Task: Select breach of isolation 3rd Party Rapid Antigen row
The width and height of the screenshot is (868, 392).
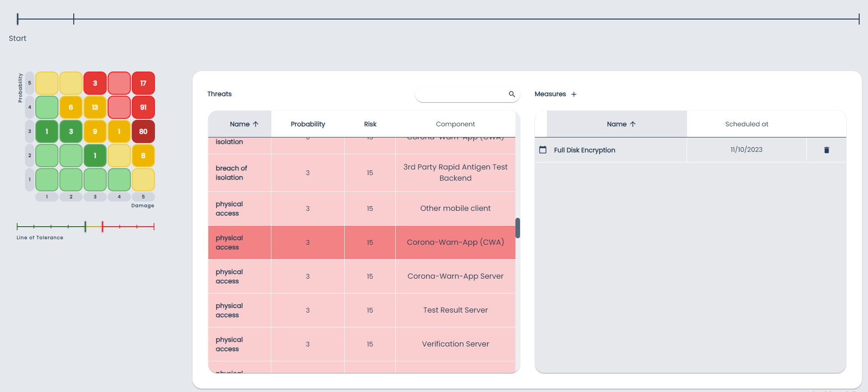Action: [x=362, y=173]
